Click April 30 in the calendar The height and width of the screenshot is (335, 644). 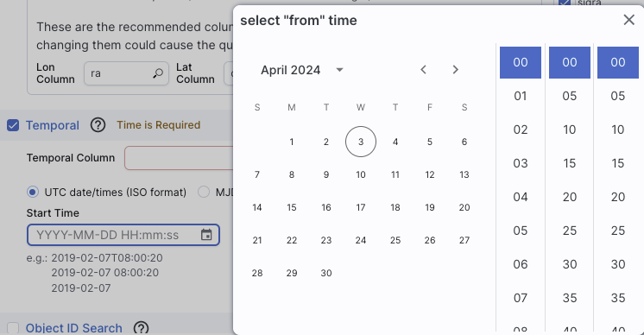pyautogui.click(x=326, y=273)
